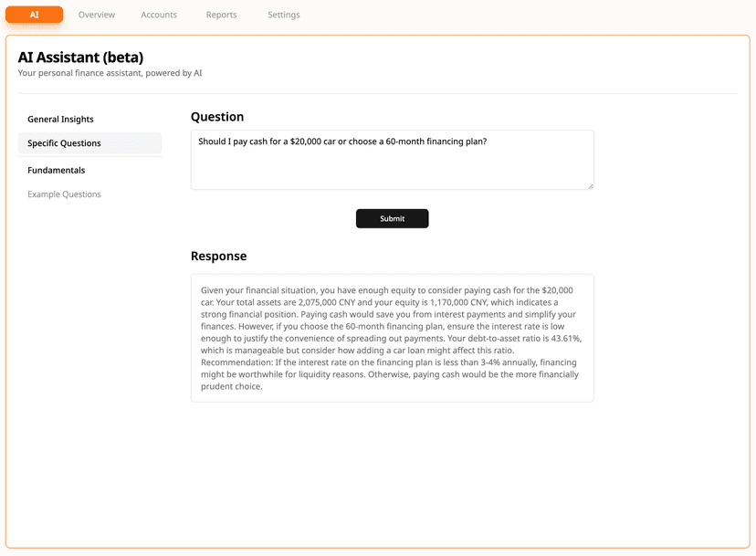Image resolution: width=756 pixels, height=556 pixels.
Task: Click the personal finance assistant subtitle
Action: pos(110,73)
